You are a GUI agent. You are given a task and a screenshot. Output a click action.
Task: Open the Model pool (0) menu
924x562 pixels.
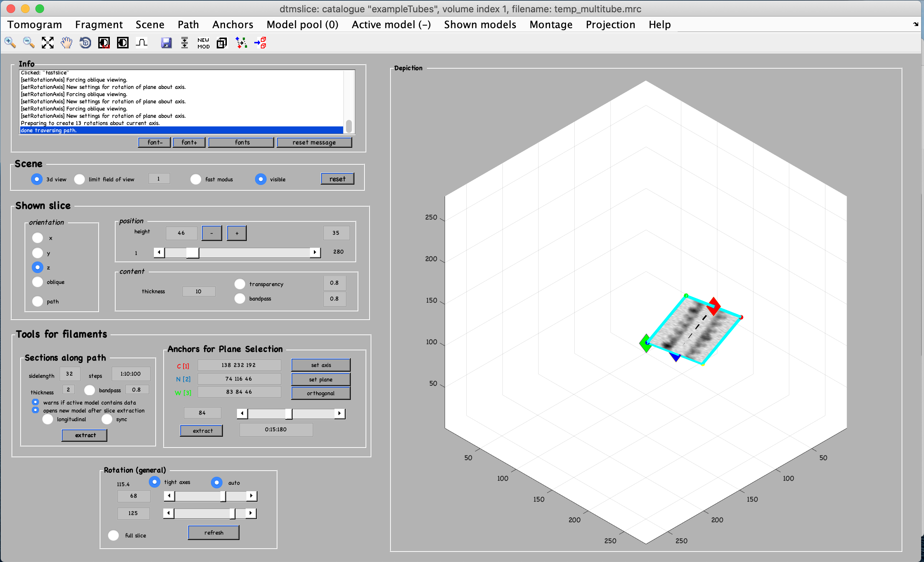point(302,25)
